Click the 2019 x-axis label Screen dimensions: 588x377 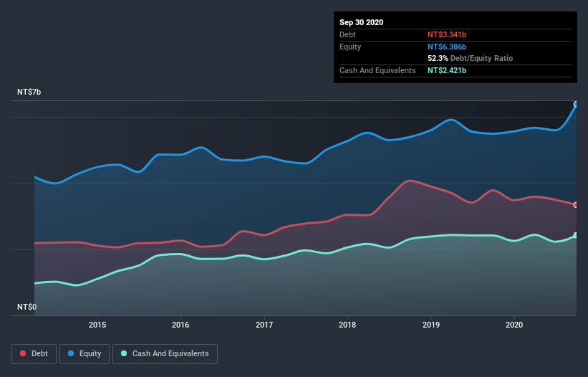click(x=431, y=325)
